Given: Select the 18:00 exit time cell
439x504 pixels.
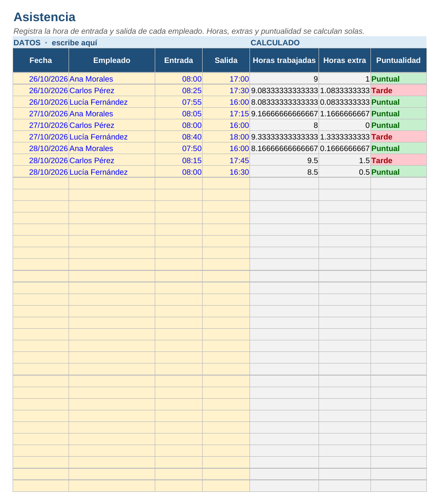Looking at the screenshot, I should click(x=226, y=136).
